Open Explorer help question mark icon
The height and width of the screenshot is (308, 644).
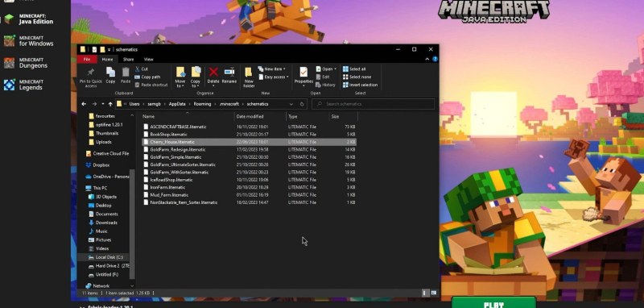tap(435, 59)
